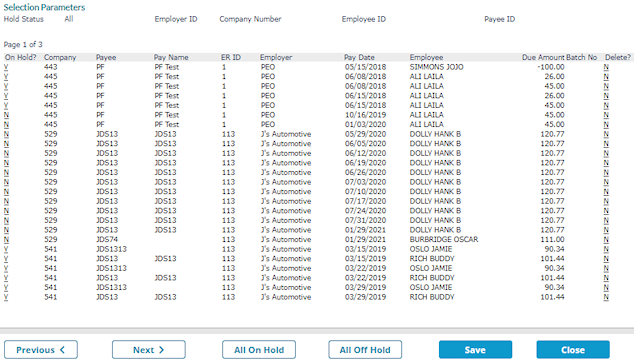
Task: Click the Next page button
Action: click(149, 350)
